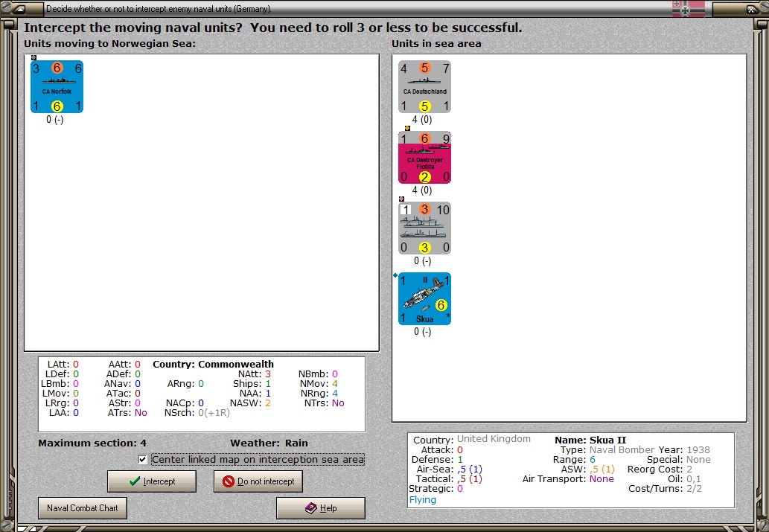Click the pink marker above the transport counter
The width and height of the screenshot is (769, 532).
click(402, 199)
